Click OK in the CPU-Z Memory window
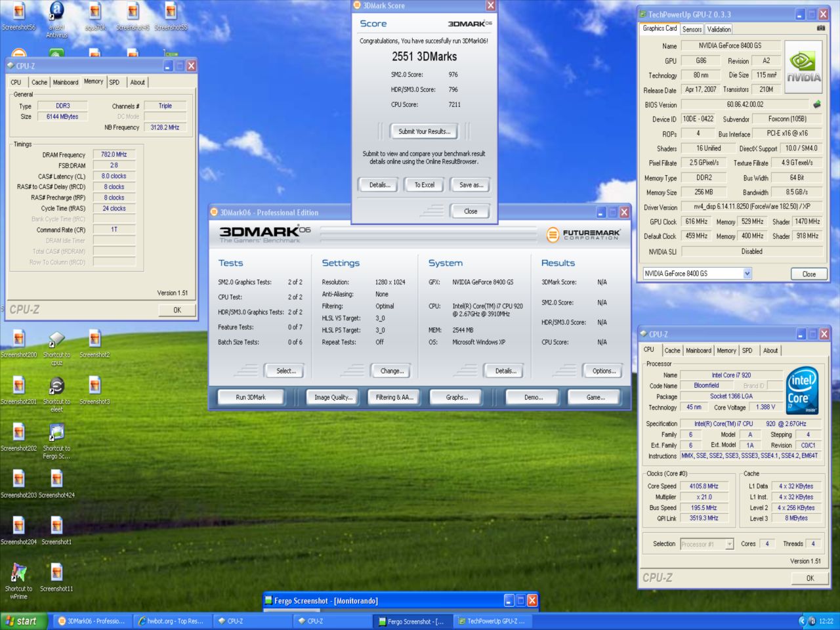 point(177,310)
